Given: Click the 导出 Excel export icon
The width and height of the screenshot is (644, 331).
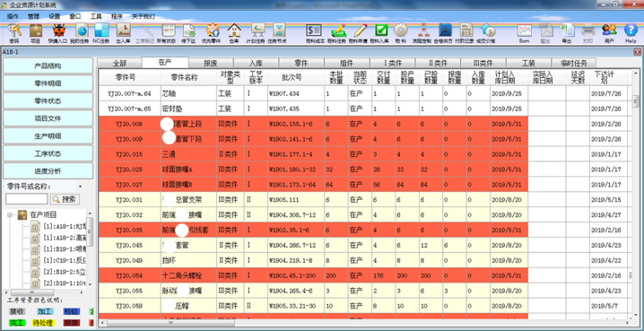Looking at the screenshot, I should pyautogui.click(x=567, y=33).
